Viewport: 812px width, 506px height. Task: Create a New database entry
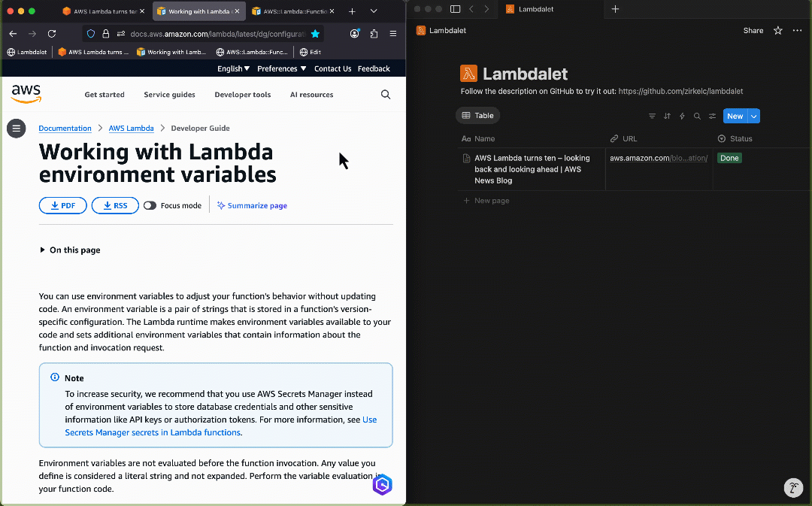[735, 116]
